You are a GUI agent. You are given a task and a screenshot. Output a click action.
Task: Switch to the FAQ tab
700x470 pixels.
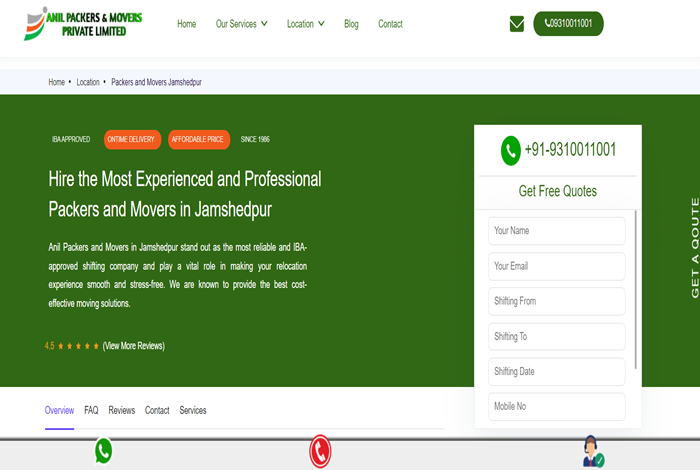click(x=91, y=411)
